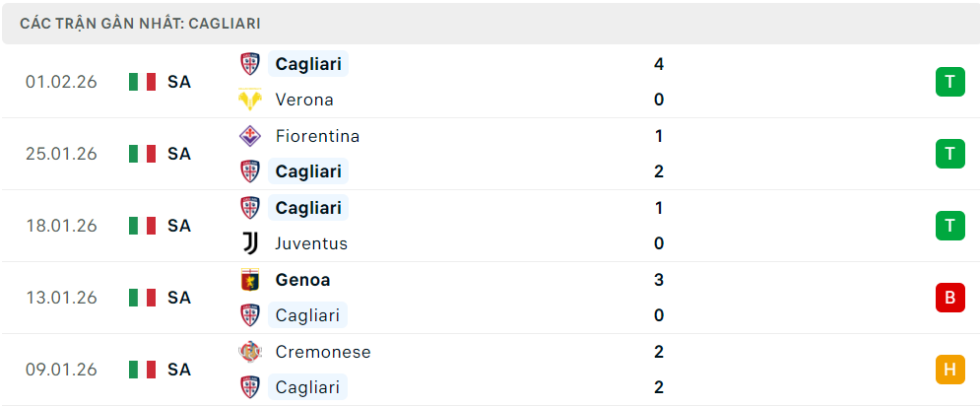Click the Verona club crest icon

(x=250, y=100)
